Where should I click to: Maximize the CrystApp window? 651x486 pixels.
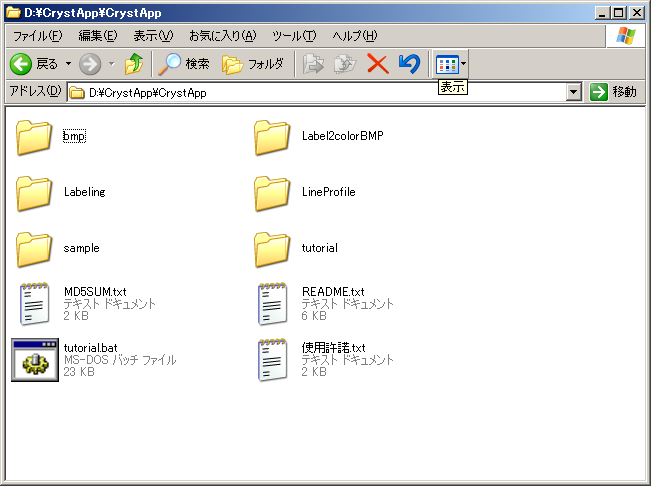tap(619, 13)
